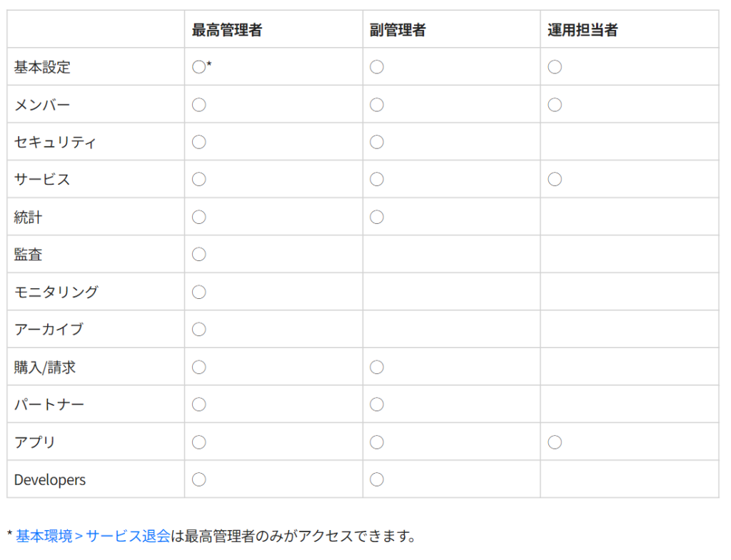Click the 運用担当者 circle in メンバー row
Image resolution: width=731 pixels, height=560 pixels.
[x=555, y=105]
